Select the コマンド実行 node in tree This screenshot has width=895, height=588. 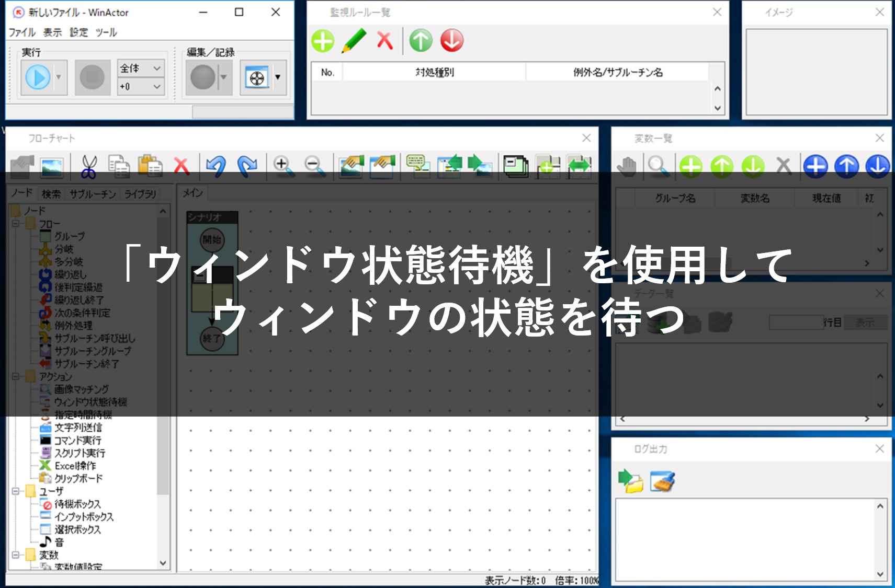[78, 440]
